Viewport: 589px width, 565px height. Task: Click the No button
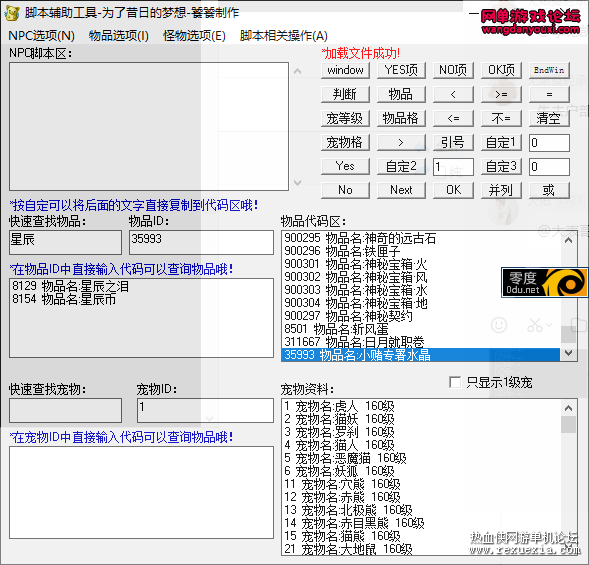[x=345, y=190]
